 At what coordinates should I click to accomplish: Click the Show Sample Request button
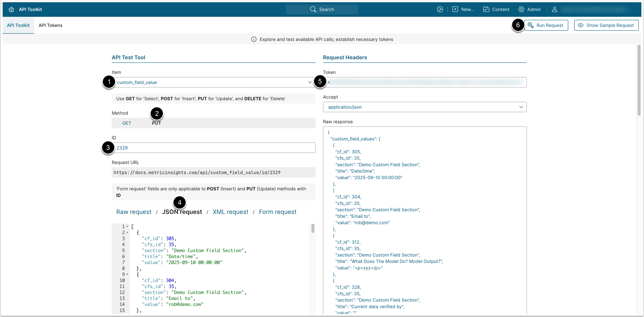pyautogui.click(x=606, y=25)
